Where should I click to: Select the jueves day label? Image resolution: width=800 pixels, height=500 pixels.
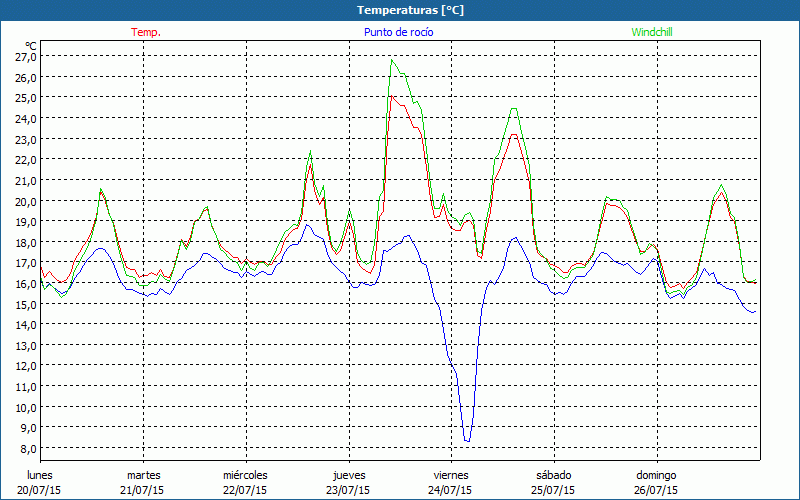coord(348,475)
